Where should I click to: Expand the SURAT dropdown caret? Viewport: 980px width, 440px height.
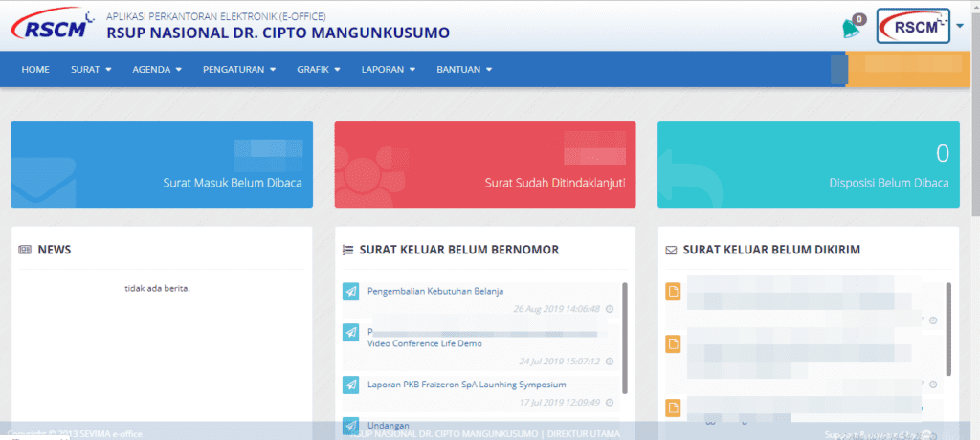tap(108, 70)
